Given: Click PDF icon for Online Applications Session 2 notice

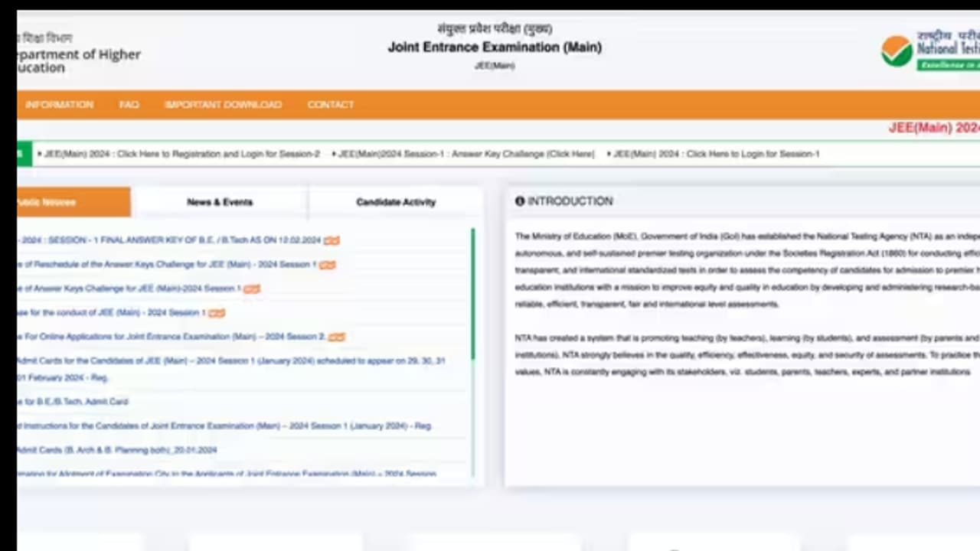Looking at the screenshot, I should pyautogui.click(x=337, y=337).
